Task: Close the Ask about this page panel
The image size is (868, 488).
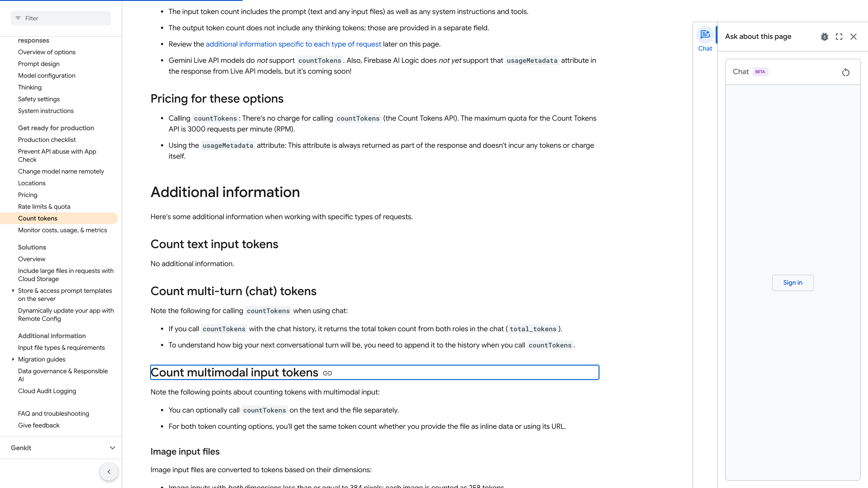Action: pyautogui.click(x=853, y=37)
